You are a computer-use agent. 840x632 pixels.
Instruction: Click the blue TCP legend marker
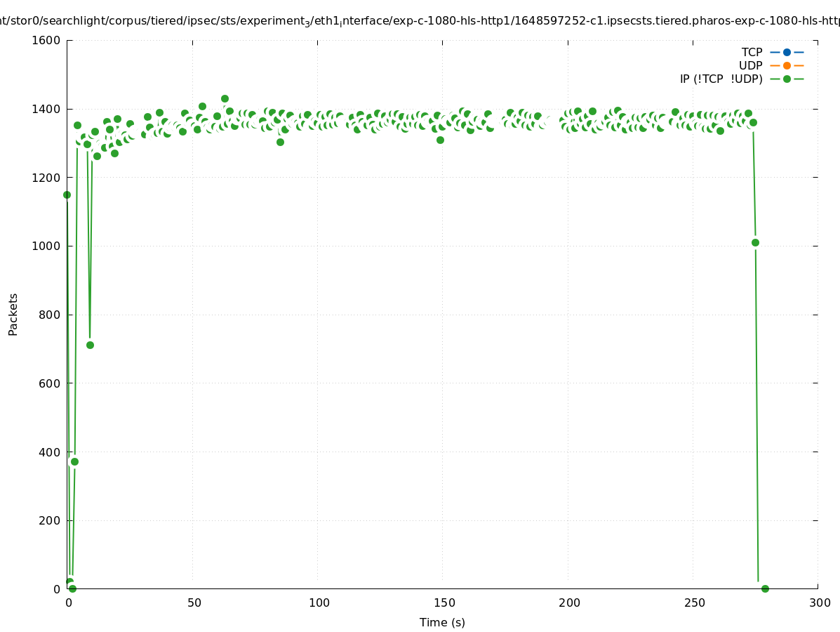(x=787, y=52)
